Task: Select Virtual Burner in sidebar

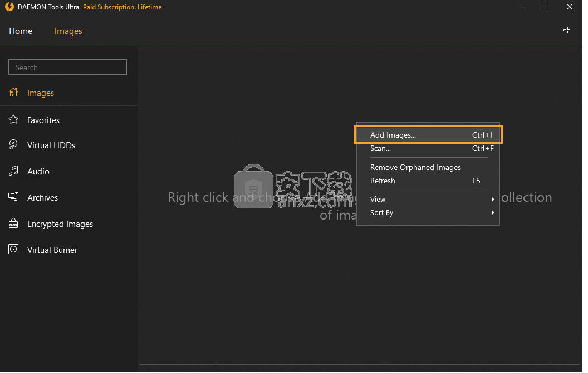Action: [x=52, y=250]
